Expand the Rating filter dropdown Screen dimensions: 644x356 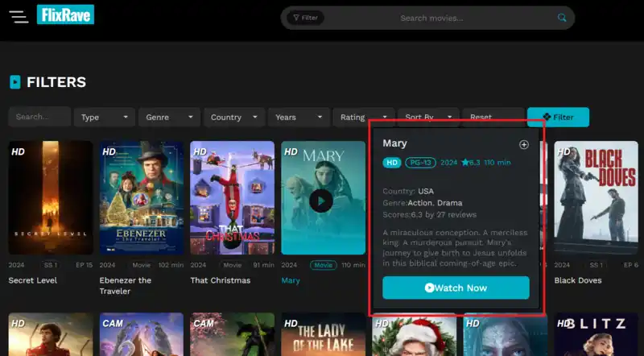(364, 118)
